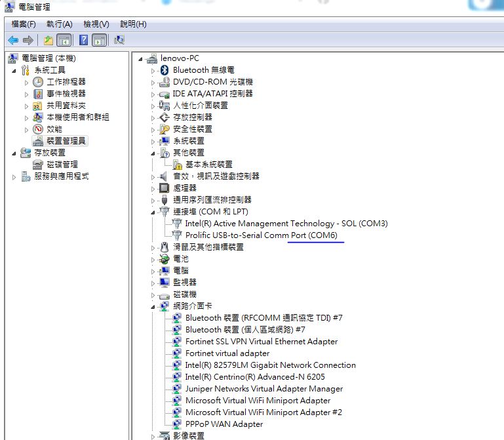Screen dimensions: 504x440
Task: Select the 電腦 category in device list
Action: tap(181, 271)
